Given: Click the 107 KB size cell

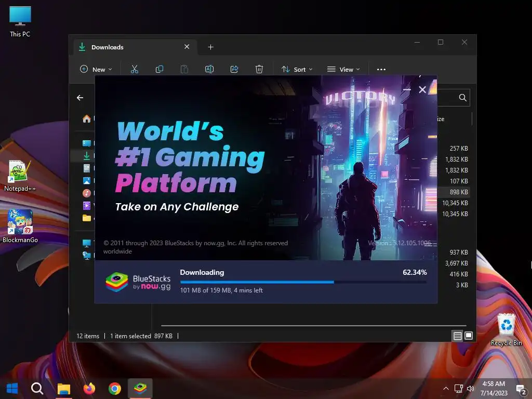Looking at the screenshot, I should [459, 181].
